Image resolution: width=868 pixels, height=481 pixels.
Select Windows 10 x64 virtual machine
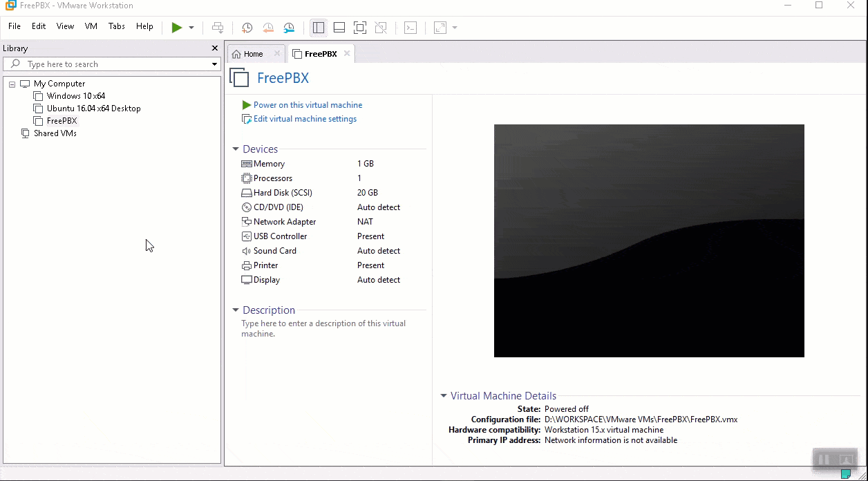click(76, 96)
